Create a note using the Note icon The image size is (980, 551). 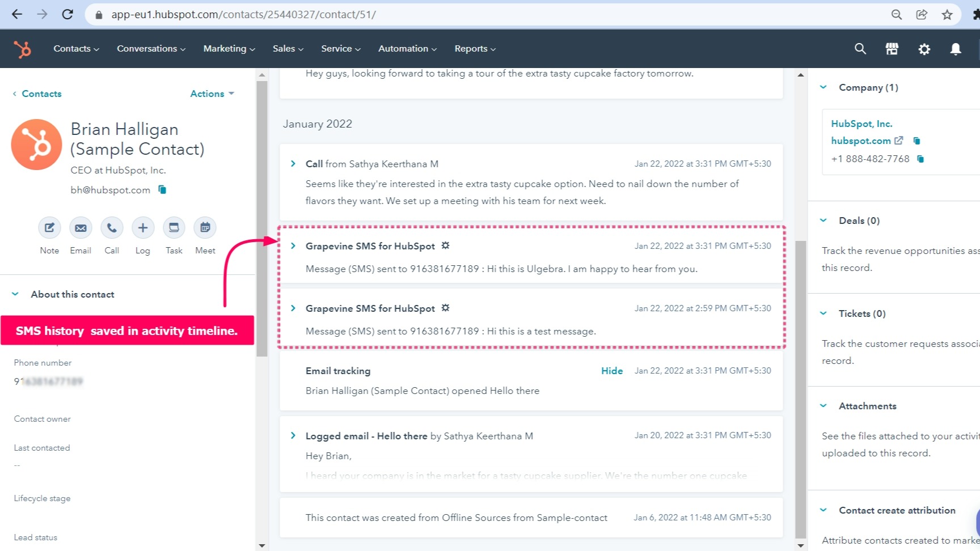tap(49, 228)
